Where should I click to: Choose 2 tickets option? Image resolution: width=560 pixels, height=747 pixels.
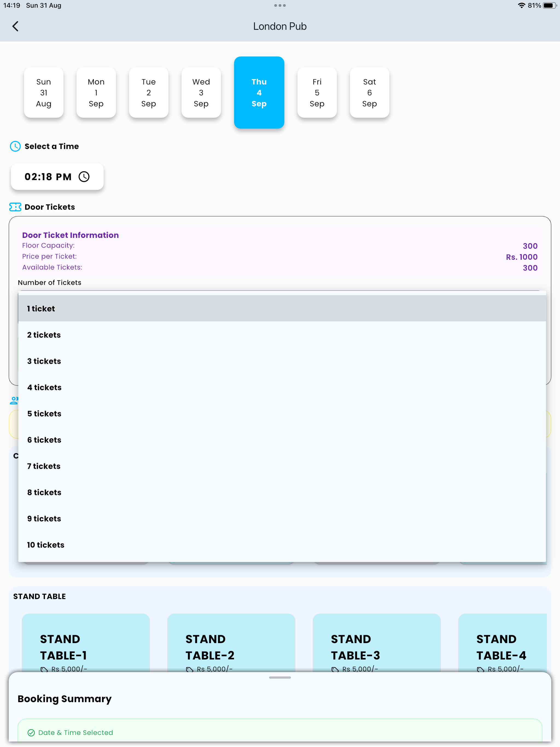point(282,335)
